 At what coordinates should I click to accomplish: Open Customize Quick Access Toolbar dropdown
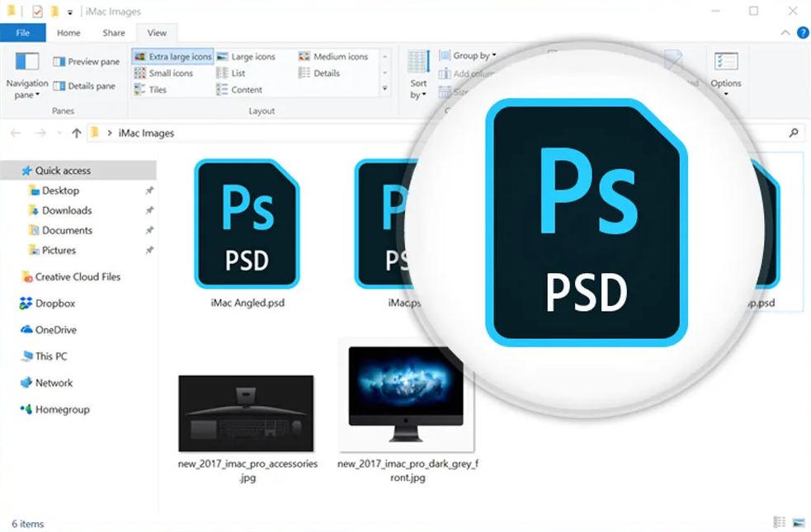click(70, 12)
